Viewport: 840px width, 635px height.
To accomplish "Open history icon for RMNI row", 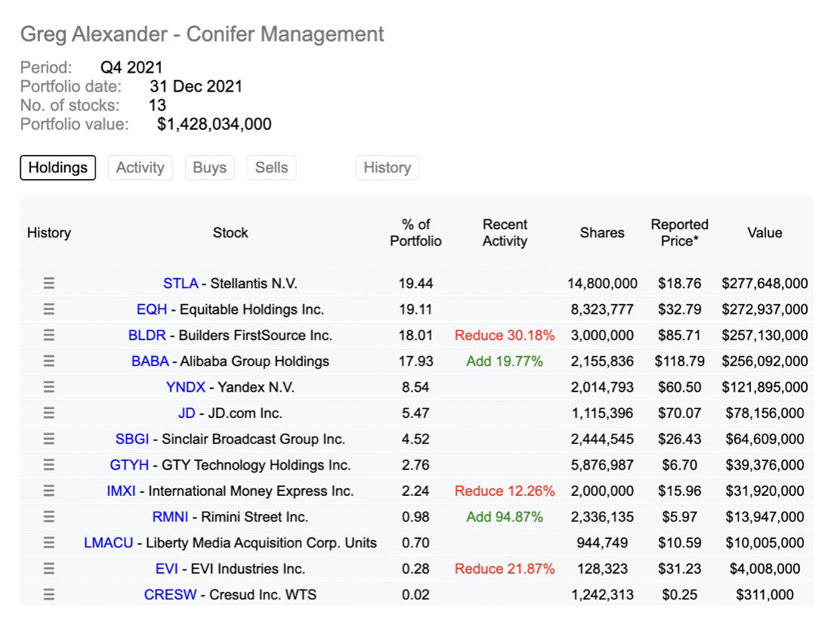I will [x=49, y=516].
